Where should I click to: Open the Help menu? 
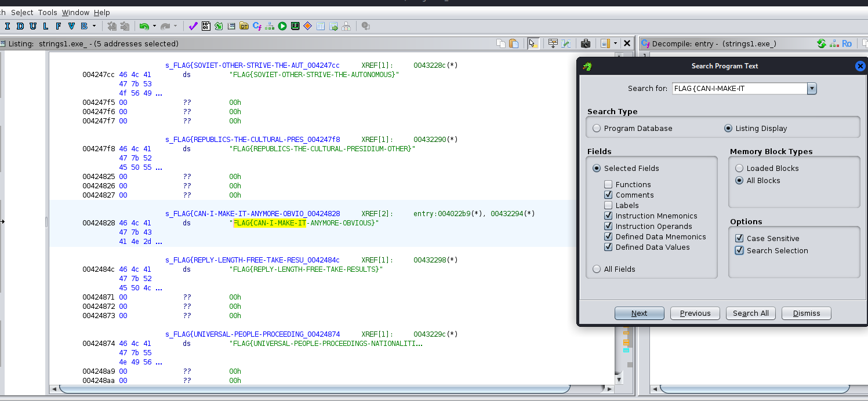(x=101, y=12)
